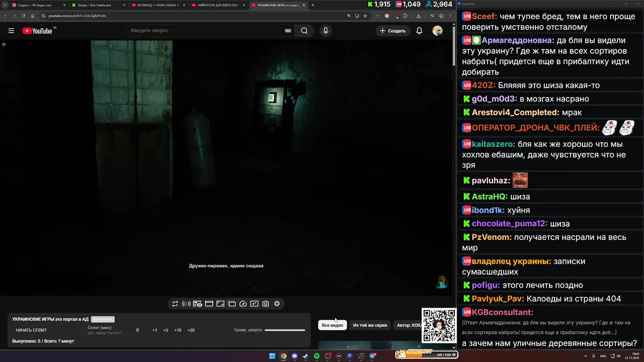The width and height of the screenshot is (644, 362).
Task: Select the Автор chip in related videos
Action: coord(408,325)
